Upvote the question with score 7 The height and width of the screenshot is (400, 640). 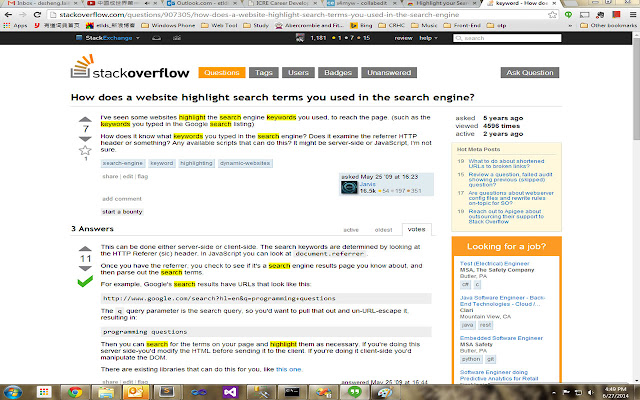pyautogui.click(x=85, y=119)
